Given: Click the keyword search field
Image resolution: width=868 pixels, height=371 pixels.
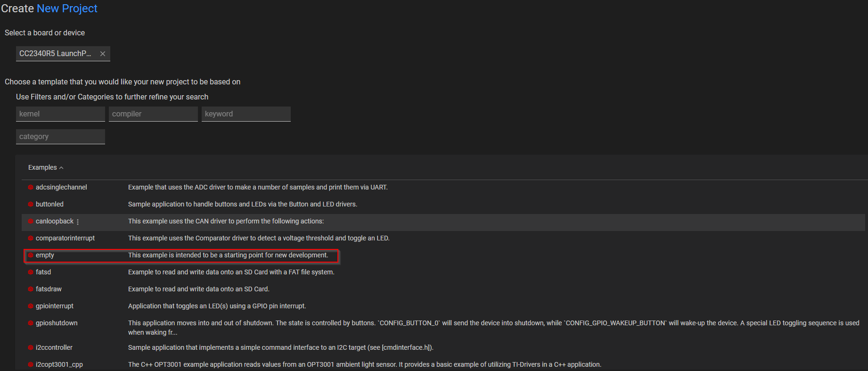Looking at the screenshot, I should point(246,114).
